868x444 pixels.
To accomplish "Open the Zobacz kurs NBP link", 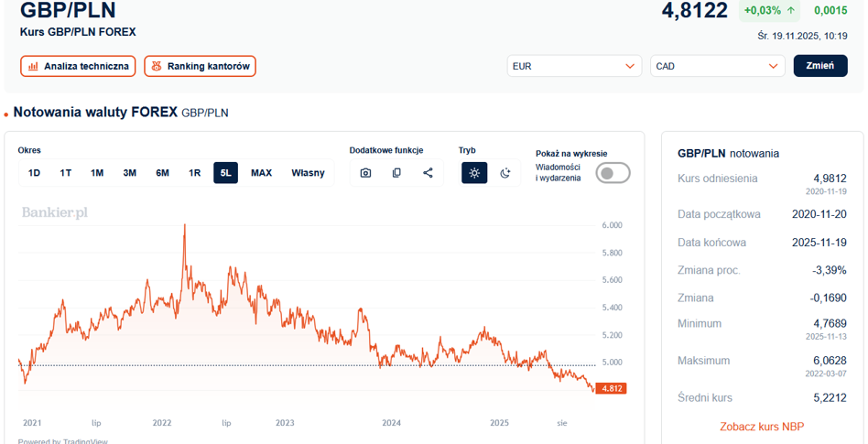I will click(x=762, y=427).
